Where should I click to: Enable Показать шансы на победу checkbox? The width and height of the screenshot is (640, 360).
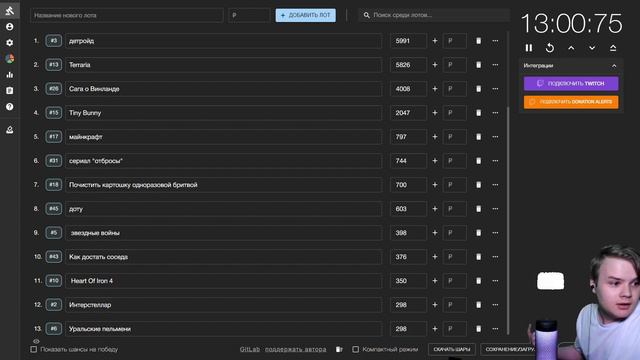coord(33,349)
